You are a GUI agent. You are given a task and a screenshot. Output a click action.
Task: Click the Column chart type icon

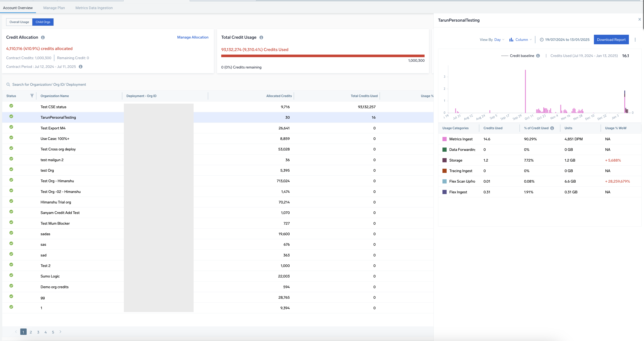(511, 40)
